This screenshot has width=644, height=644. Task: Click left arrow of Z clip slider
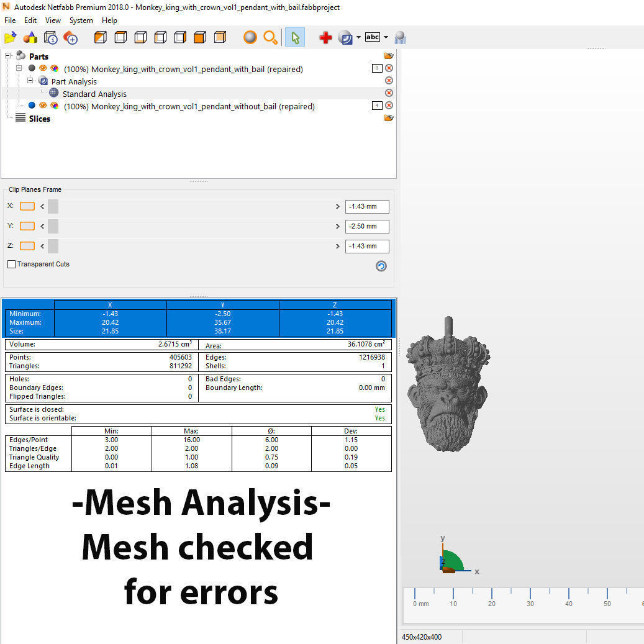(42, 246)
